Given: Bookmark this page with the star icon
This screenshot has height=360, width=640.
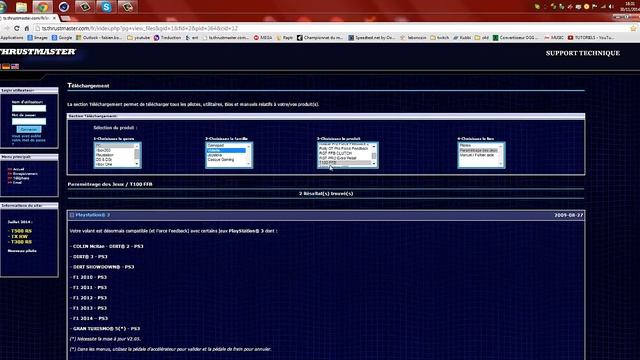Looking at the screenshot, I should click(x=633, y=28).
